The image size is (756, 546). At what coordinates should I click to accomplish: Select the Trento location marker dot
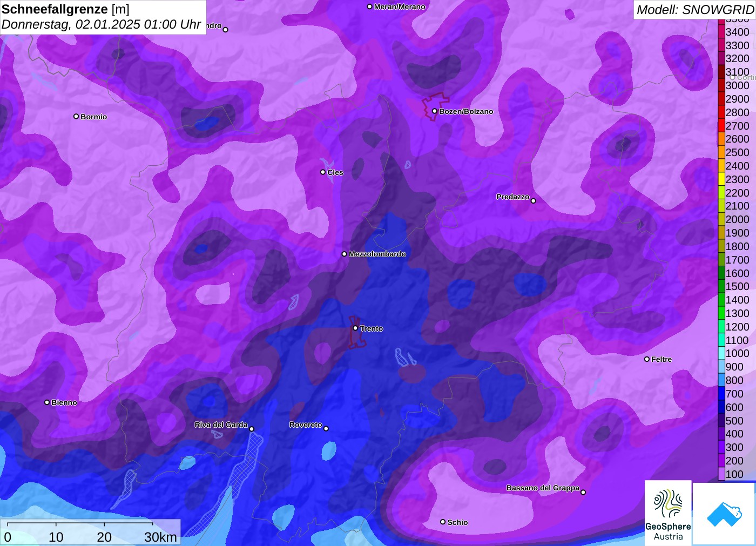pos(355,328)
